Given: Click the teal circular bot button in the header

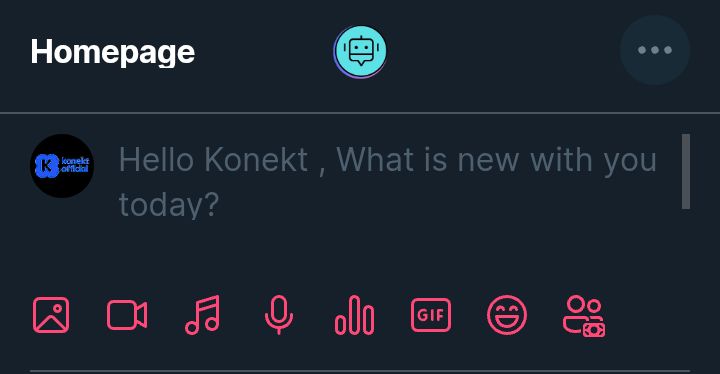Looking at the screenshot, I should click(360, 51).
